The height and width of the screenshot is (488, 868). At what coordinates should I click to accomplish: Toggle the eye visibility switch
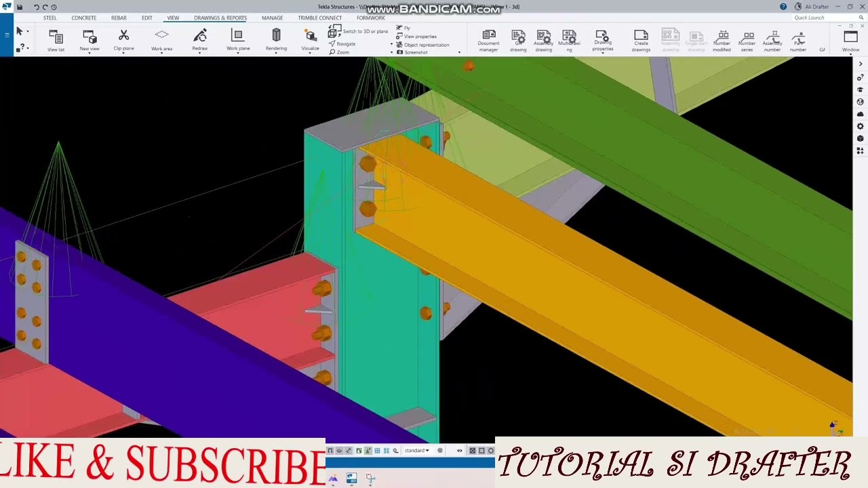[x=460, y=451]
